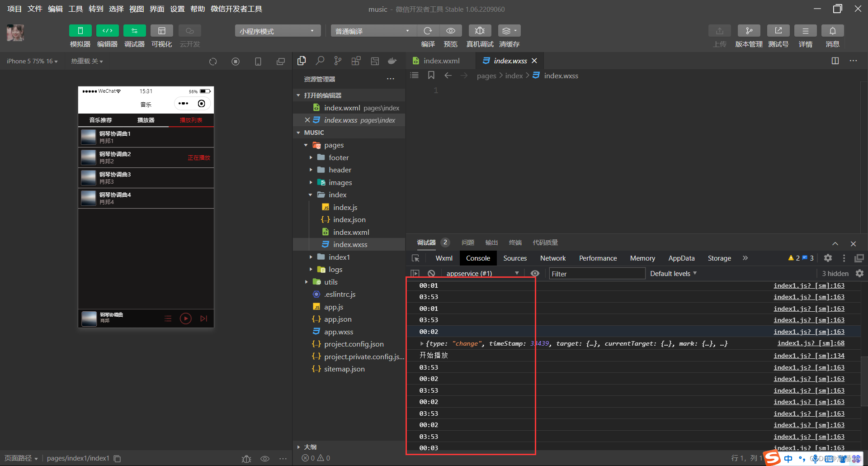Viewport: 868px width, 466px height.
Task: Open the messages bell icon
Action: point(833,31)
